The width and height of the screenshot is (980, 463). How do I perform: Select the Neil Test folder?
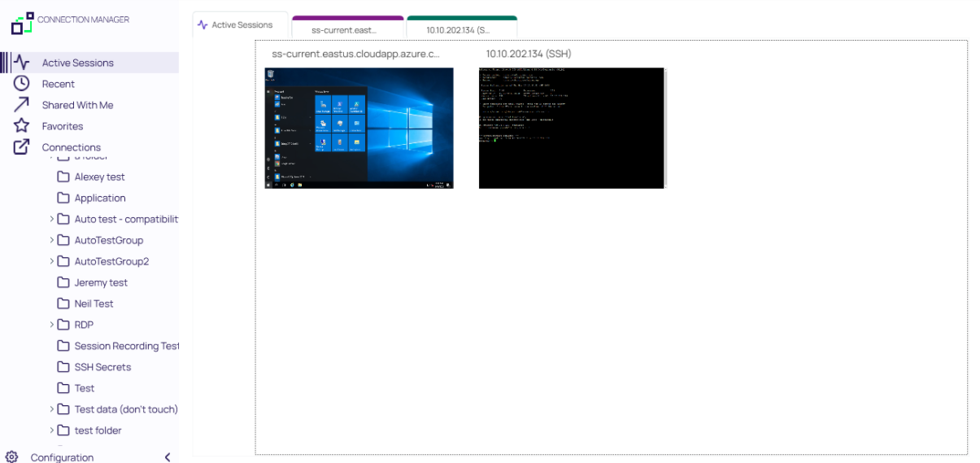pos(94,304)
